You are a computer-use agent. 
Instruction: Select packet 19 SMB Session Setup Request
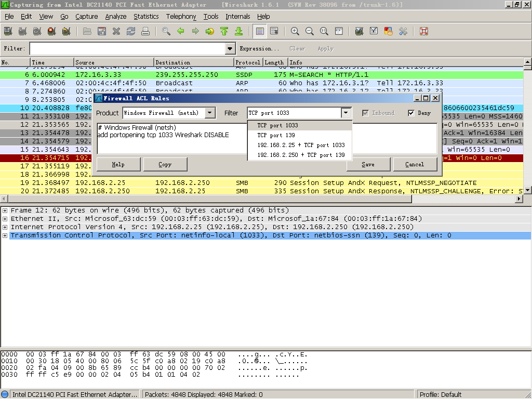click(x=261, y=183)
